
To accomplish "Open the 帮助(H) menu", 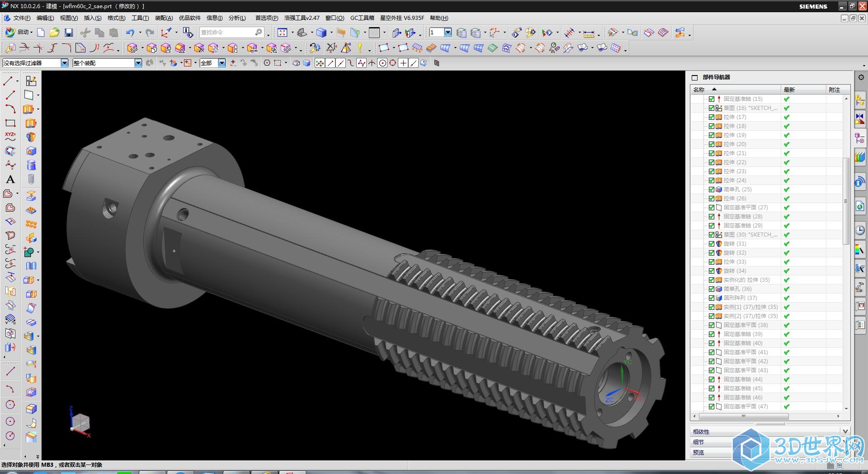I will click(x=439, y=18).
